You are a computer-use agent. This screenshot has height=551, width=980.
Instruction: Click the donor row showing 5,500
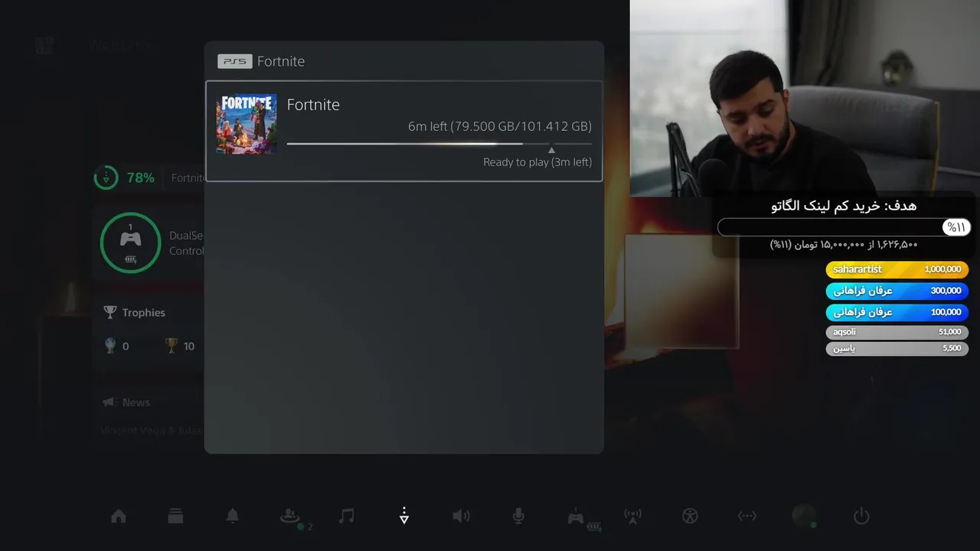897,348
